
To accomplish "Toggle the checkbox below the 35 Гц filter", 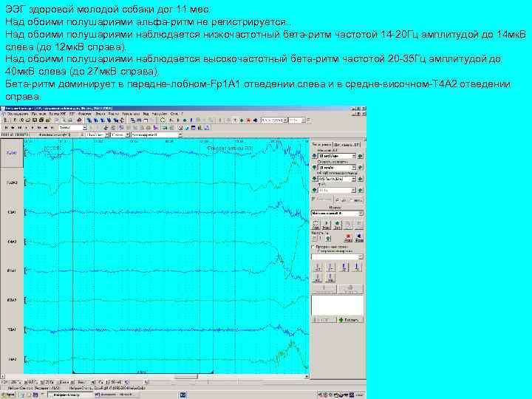I will click(314, 199).
